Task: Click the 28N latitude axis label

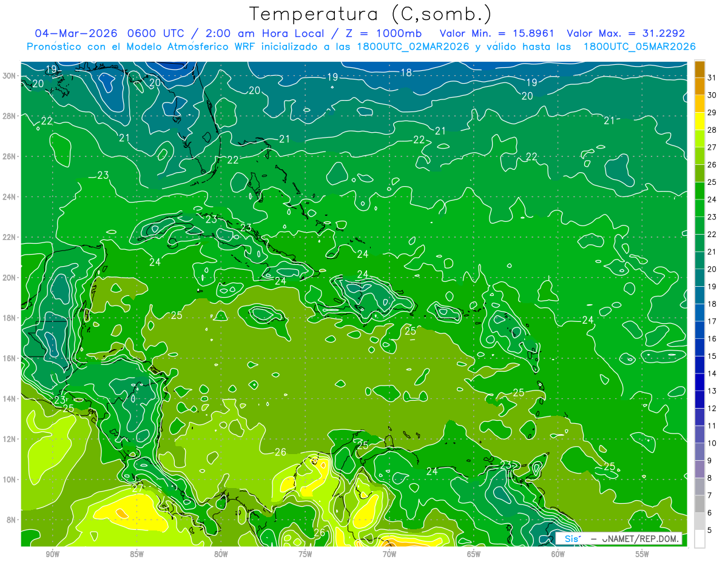Action: 9,116
